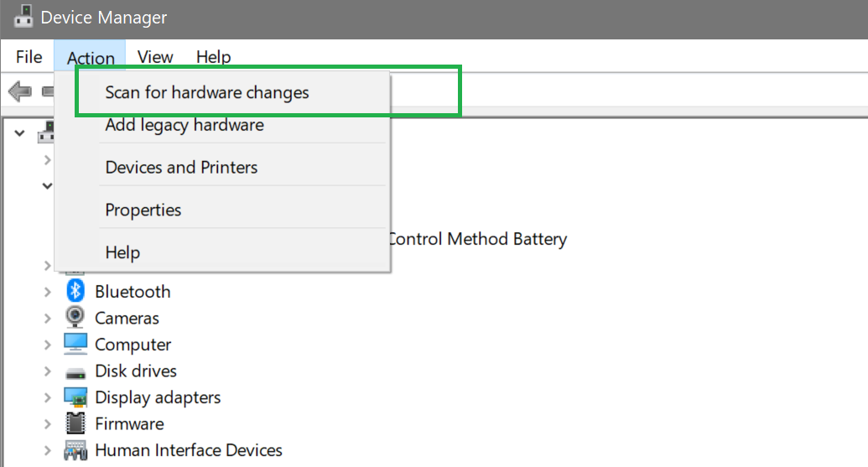Image resolution: width=868 pixels, height=467 pixels.
Task: Select the Display adapters tree label
Action: (x=158, y=397)
